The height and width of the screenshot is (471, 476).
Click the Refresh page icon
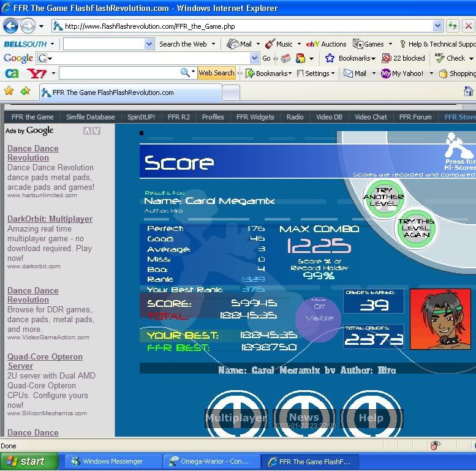(452, 26)
